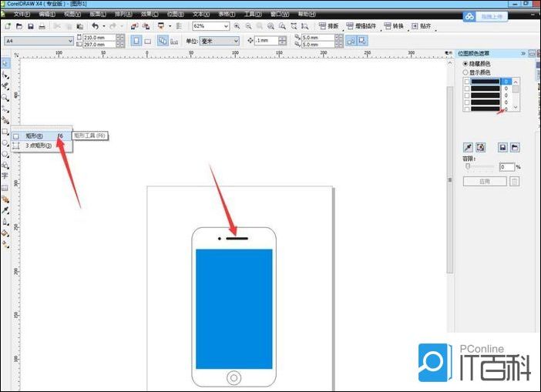Select the 隐藏颜色 radio button
Image resolution: width=541 pixels, height=392 pixels.
pyautogui.click(x=465, y=63)
